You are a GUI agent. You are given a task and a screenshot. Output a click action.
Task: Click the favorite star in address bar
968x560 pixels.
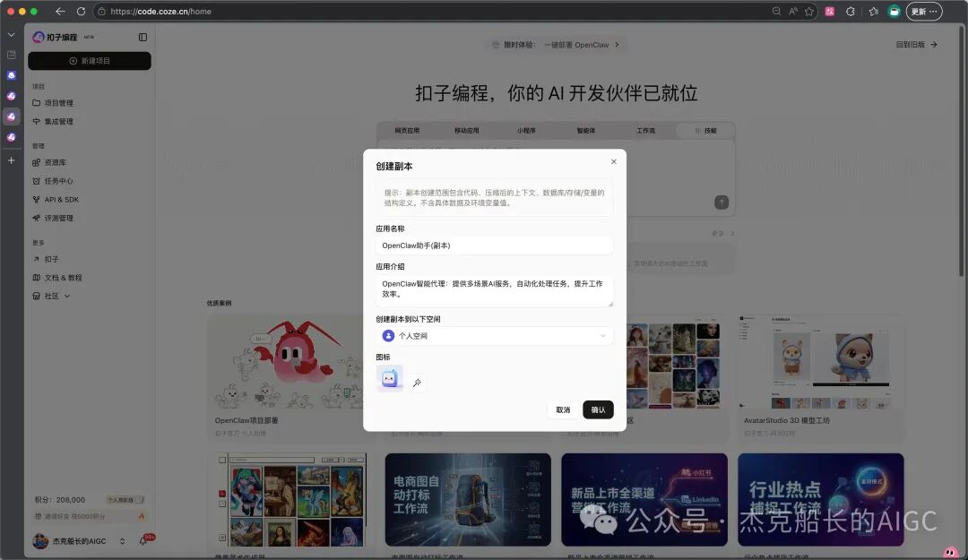point(809,11)
